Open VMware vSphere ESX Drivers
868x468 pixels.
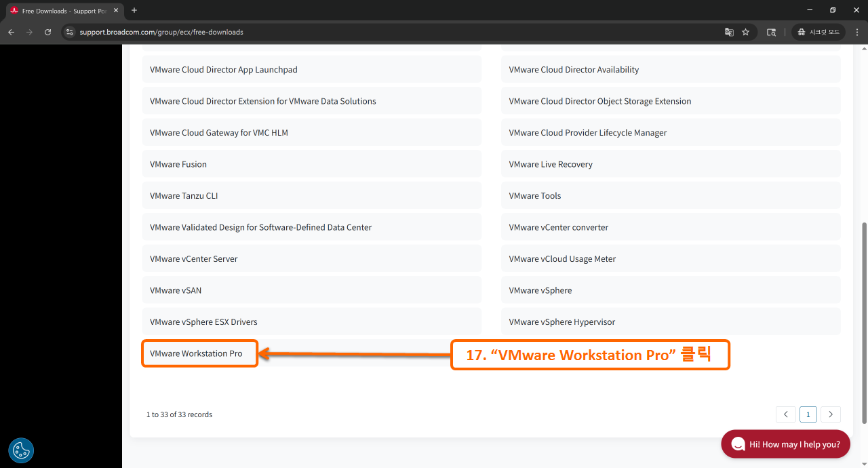[x=312, y=321]
